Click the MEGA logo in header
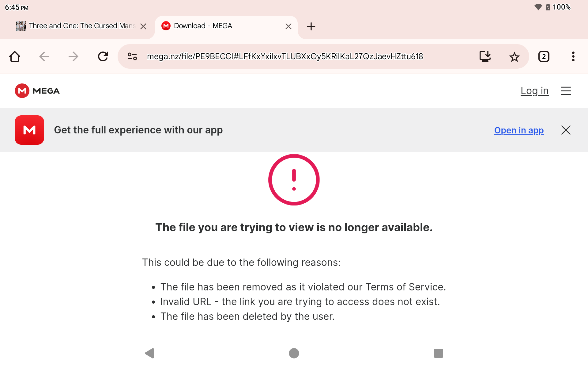Image resolution: width=588 pixels, height=368 pixels. tap(37, 91)
